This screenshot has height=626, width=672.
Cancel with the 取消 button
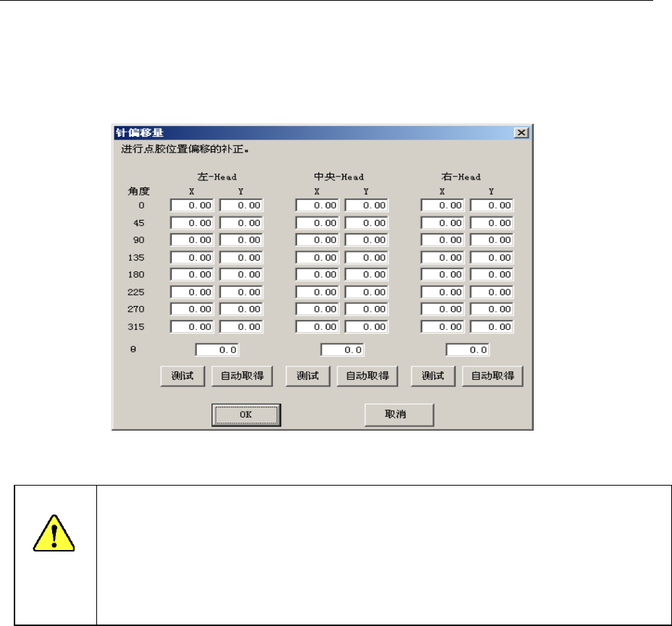point(399,415)
